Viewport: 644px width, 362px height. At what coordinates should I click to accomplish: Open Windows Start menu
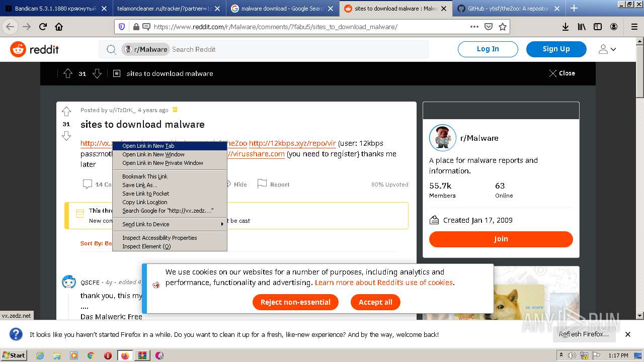[x=15, y=355]
